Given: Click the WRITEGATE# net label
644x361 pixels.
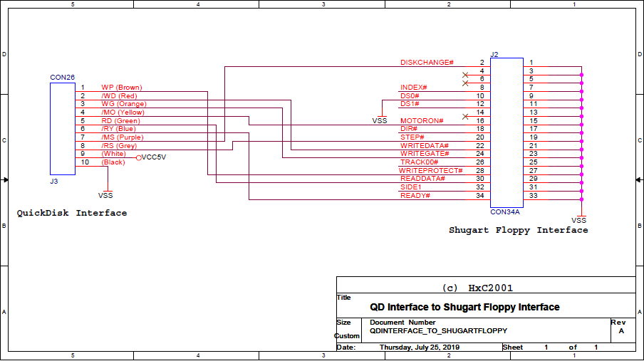Looking at the screenshot, I should click(425, 154).
